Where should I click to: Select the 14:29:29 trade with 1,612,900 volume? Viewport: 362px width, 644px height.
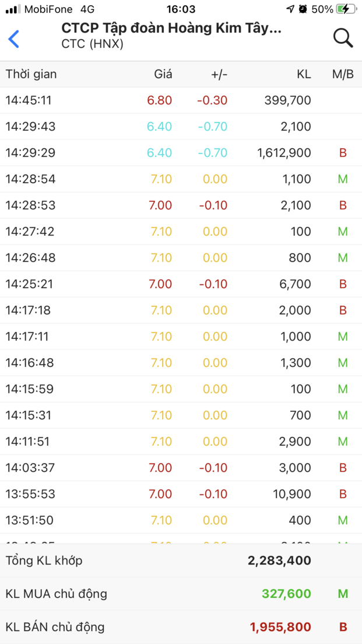click(x=181, y=153)
